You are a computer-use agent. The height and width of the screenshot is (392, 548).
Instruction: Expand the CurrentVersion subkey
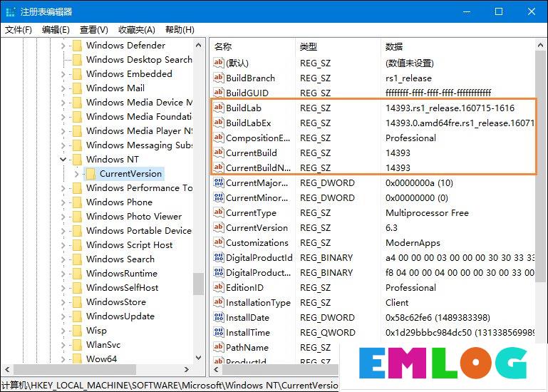(77, 174)
